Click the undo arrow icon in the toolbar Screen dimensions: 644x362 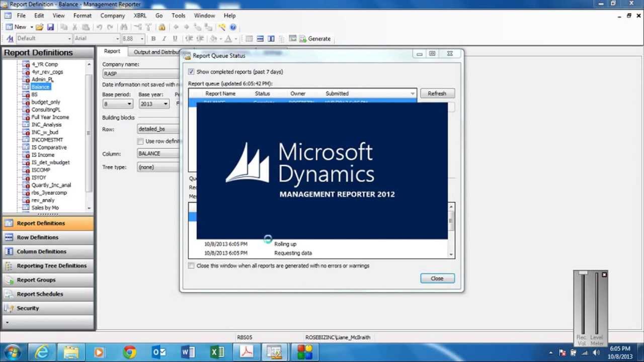tap(99, 27)
